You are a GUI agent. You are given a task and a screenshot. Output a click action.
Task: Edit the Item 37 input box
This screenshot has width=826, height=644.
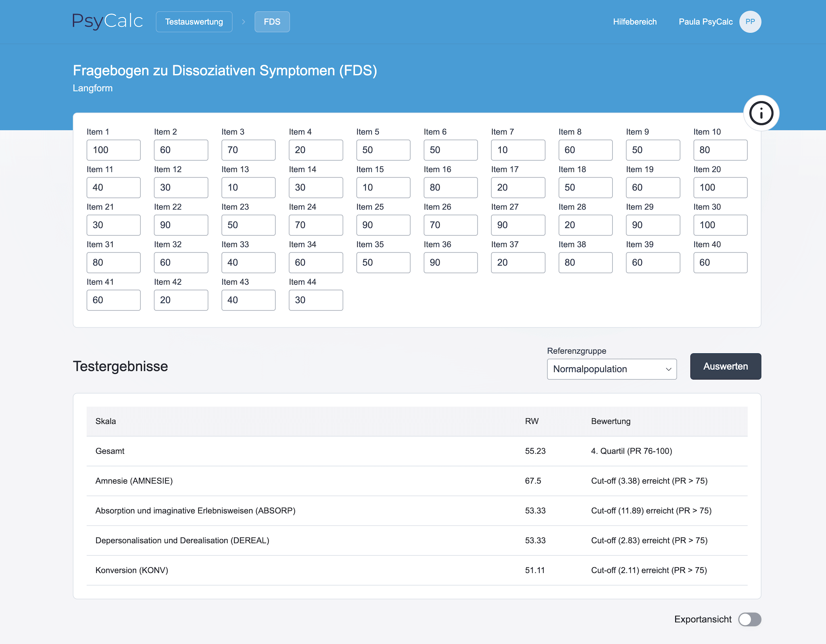pyautogui.click(x=518, y=263)
